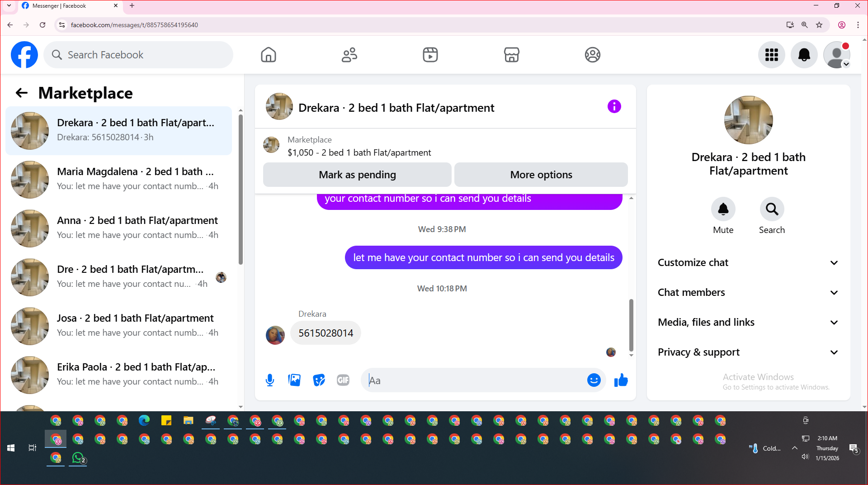Click the 5615028014 message bubble
This screenshot has height=485, width=868.
pyautogui.click(x=325, y=333)
